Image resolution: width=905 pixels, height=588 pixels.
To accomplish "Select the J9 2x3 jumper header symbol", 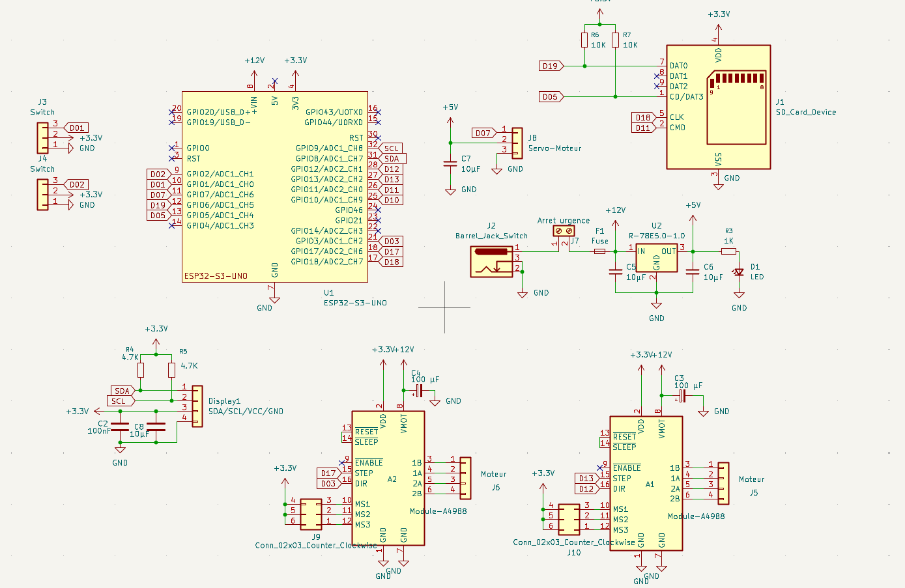I will 311,514.
